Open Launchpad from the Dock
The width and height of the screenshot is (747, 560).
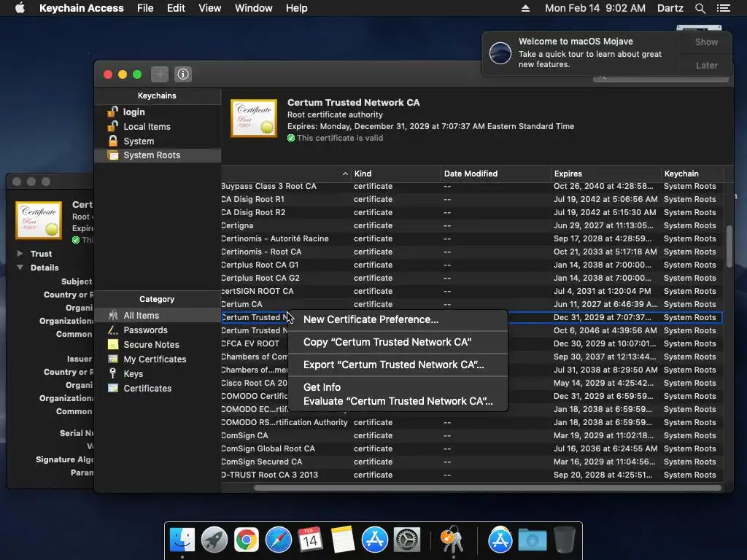pos(214,540)
